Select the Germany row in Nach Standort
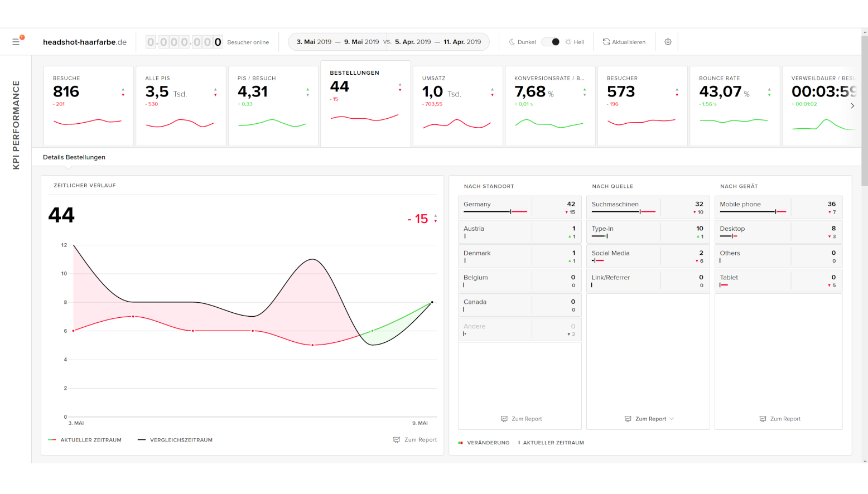The image size is (868, 494). (x=520, y=207)
